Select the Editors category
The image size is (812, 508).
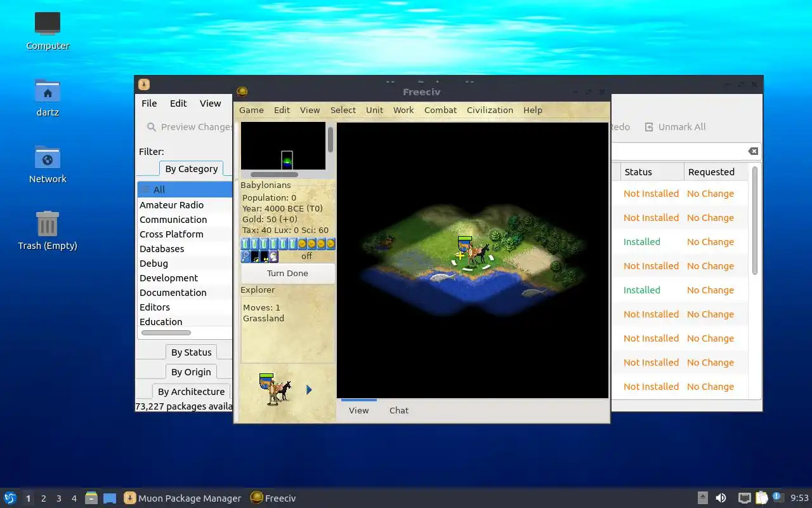click(x=185, y=307)
